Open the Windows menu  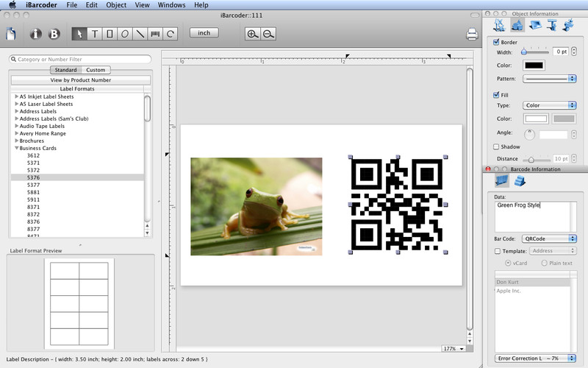171,5
